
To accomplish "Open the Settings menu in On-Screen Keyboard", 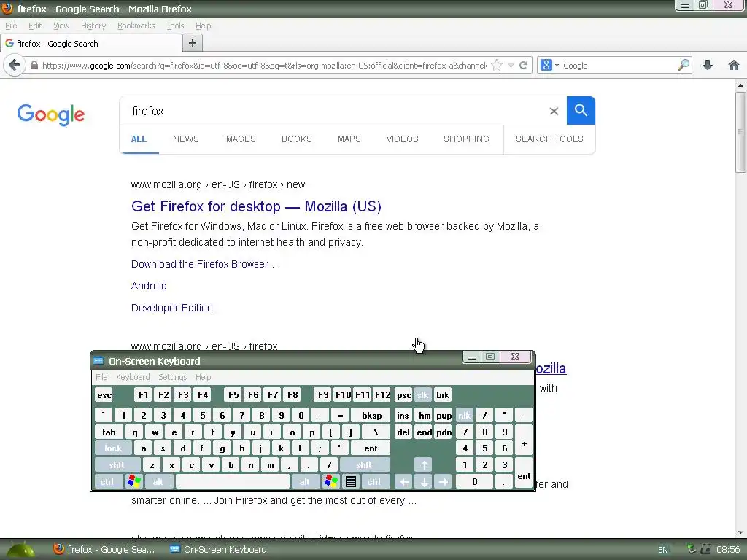I will tap(172, 377).
